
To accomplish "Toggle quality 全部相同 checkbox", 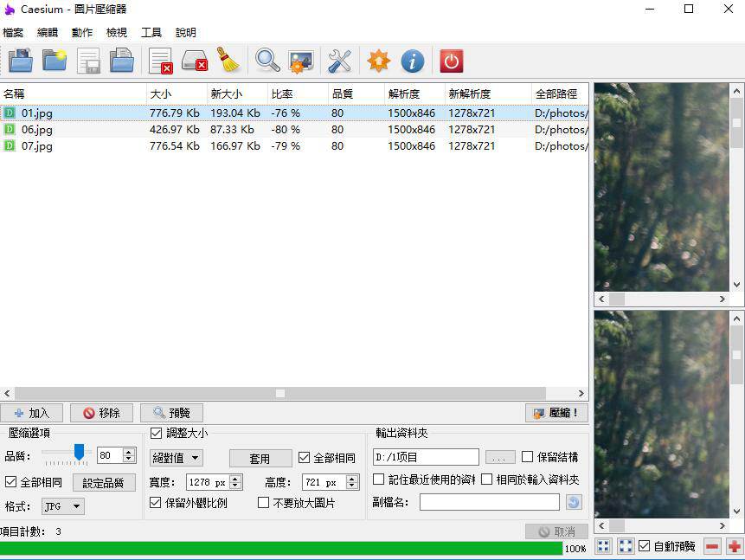I will pos(10,482).
